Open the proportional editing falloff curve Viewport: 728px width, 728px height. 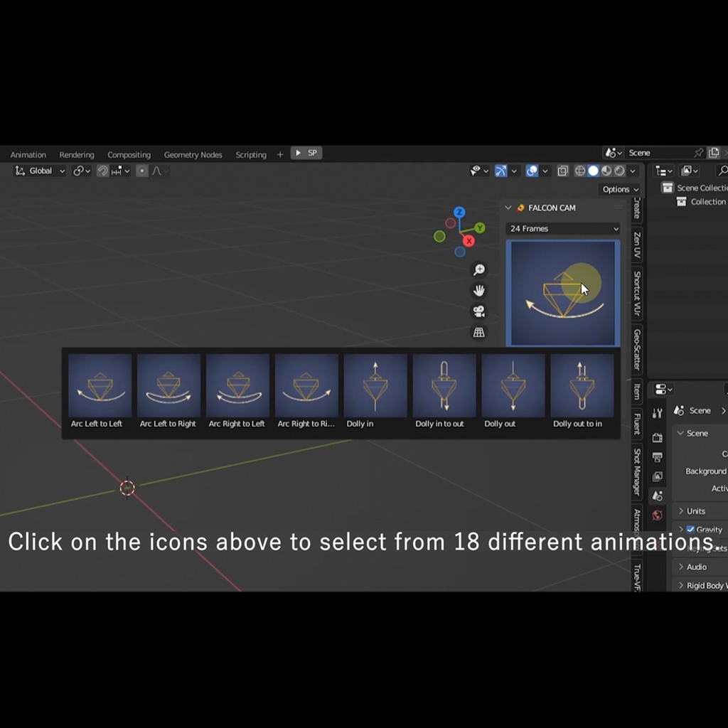coord(159,171)
